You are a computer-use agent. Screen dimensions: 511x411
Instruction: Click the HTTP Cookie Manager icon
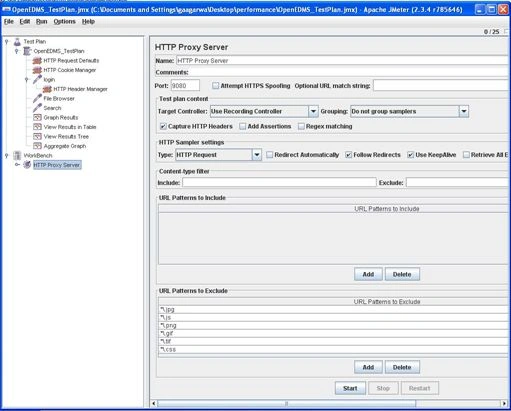[37, 70]
